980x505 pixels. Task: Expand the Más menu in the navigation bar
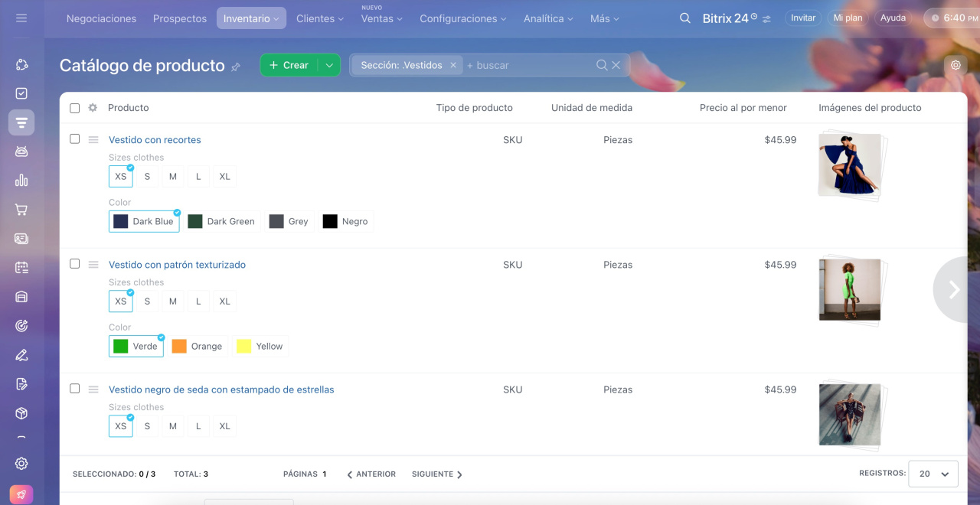coord(604,18)
